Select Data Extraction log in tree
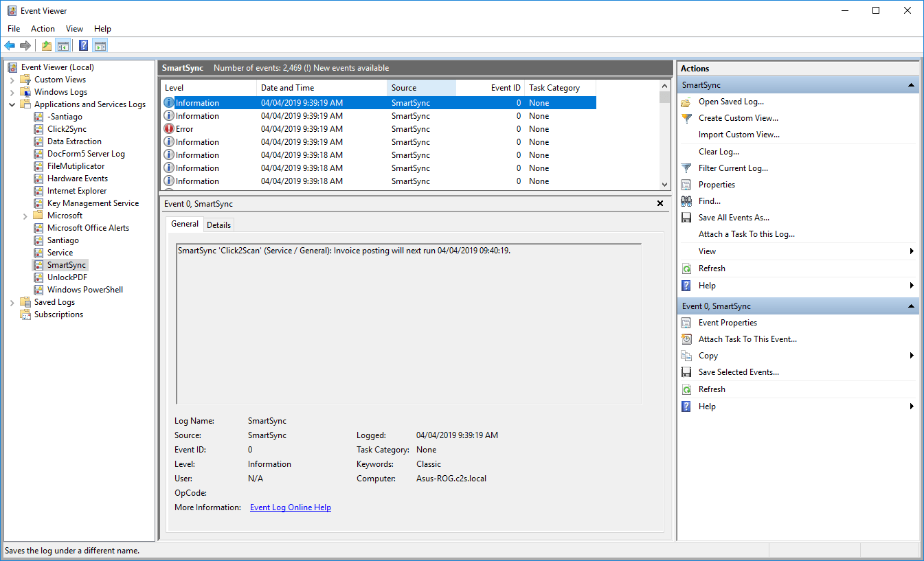924x561 pixels. tap(74, 141)
